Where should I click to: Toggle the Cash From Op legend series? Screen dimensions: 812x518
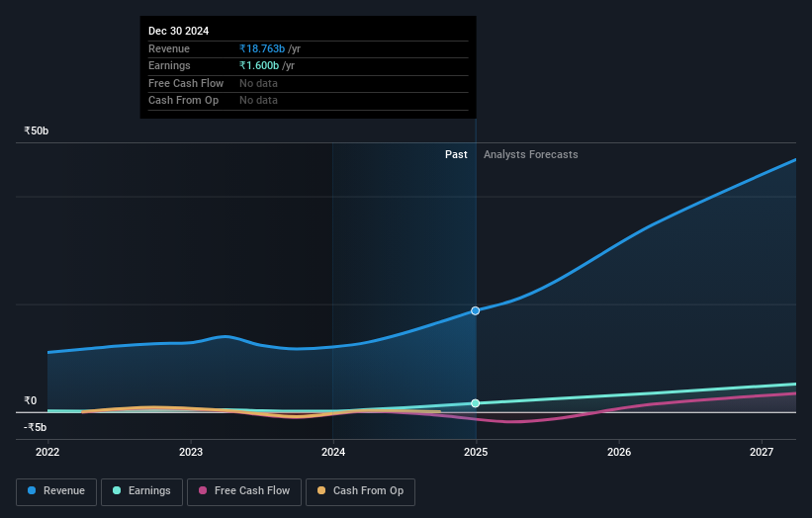click(360, 491)
